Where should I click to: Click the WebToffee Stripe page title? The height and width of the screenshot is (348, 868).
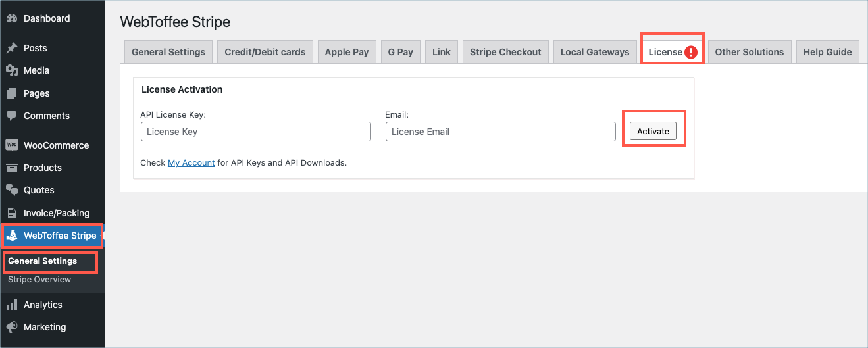pos(175,22)
